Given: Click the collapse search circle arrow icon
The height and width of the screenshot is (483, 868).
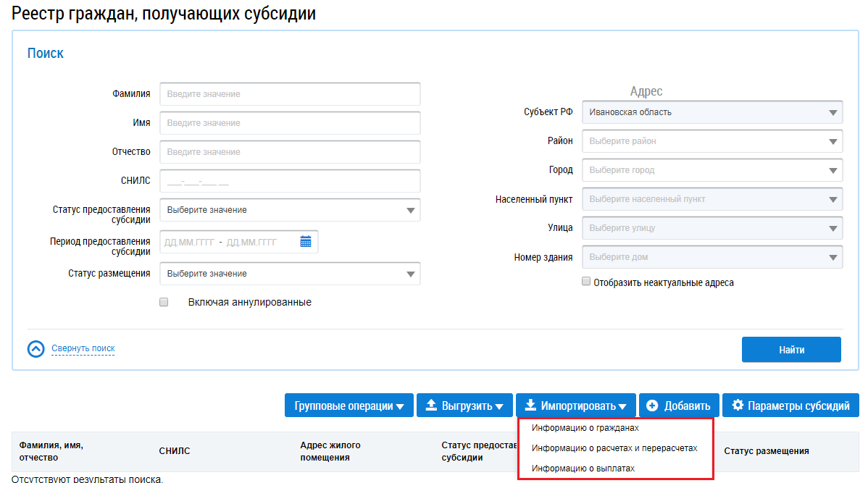Looking at the screenshot, I should (x=36, y=349).
